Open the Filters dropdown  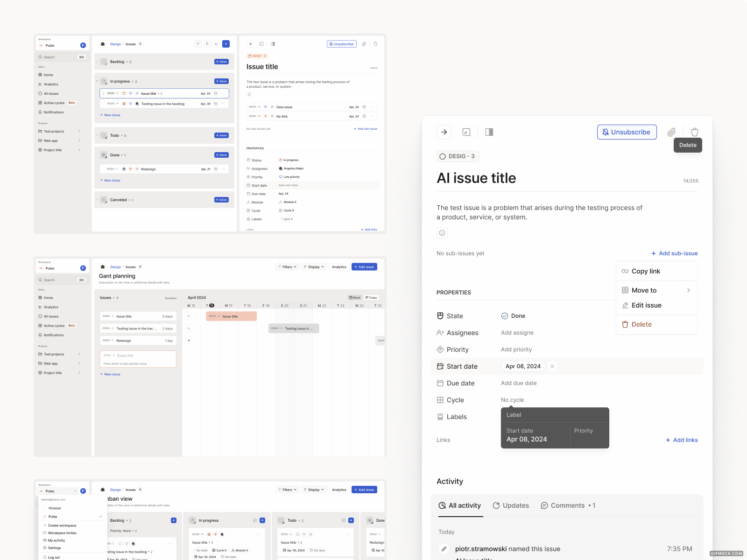pyautogui.click(x=287, y=266)
